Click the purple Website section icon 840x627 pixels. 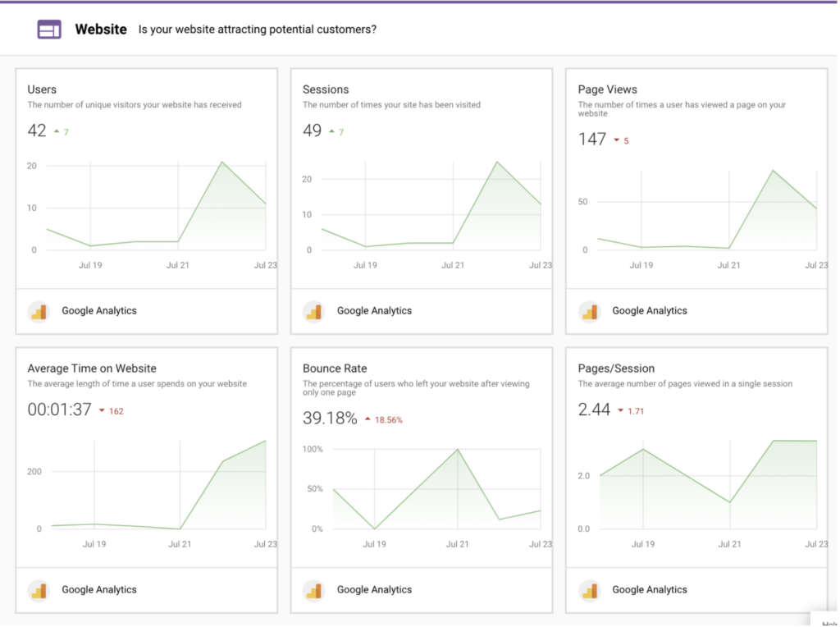point(49,30)
